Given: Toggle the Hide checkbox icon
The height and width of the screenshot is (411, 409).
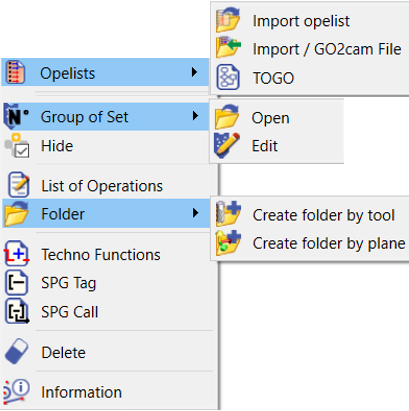Looking at the screenshot, I should pyautogui.click(x=17, y=146).
